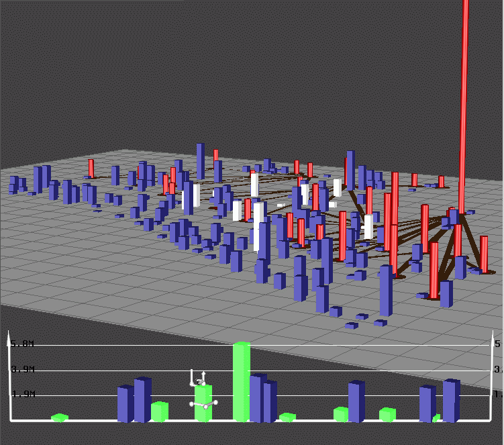504x445 pixels.
Task: Click the 3.9M axis label on the left
Action: pyautogui.click(x=22, y=369)
